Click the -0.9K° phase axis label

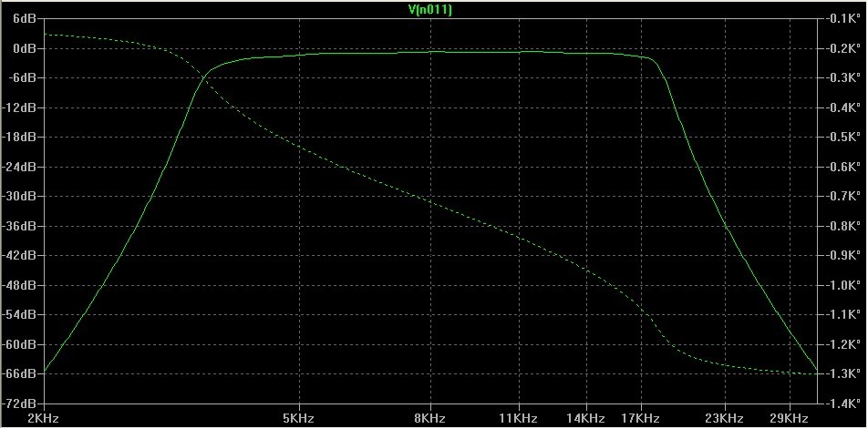click(x=844, y=255)
